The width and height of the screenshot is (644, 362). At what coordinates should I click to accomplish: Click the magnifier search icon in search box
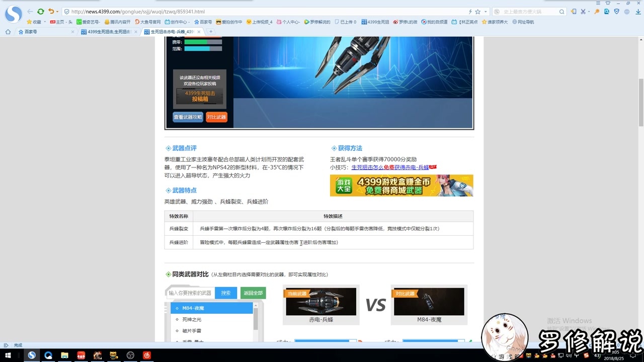(x=562, y=12)
